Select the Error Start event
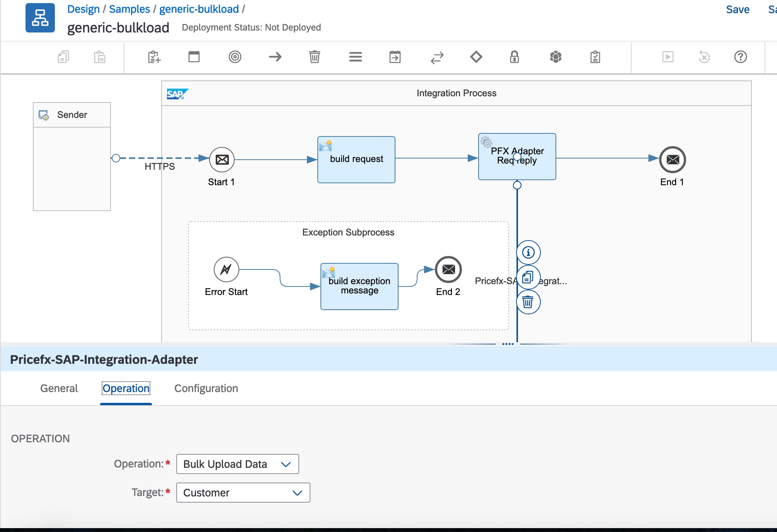The width and height of the screenshot is (777, 532). (x=226, y=269)
